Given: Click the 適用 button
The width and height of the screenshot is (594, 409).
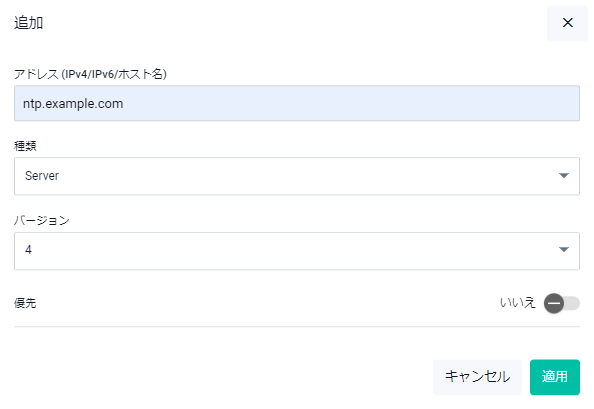Looking at the screenshot, I should pos(555,377).
